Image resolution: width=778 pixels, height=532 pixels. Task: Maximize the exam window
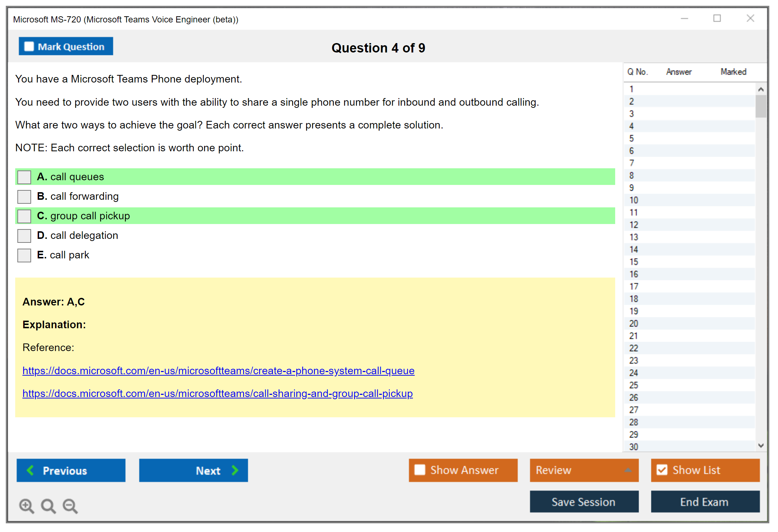[x=717, y=18]
